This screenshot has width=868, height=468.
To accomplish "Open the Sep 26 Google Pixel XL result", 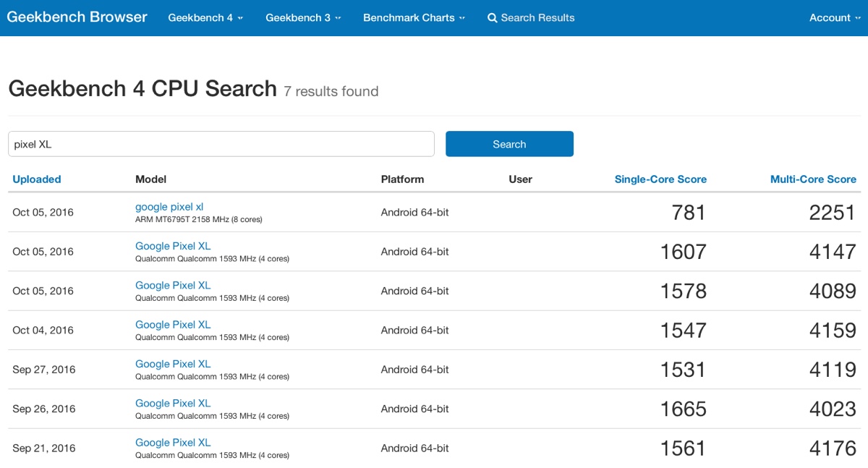I will tap(173, 403).
